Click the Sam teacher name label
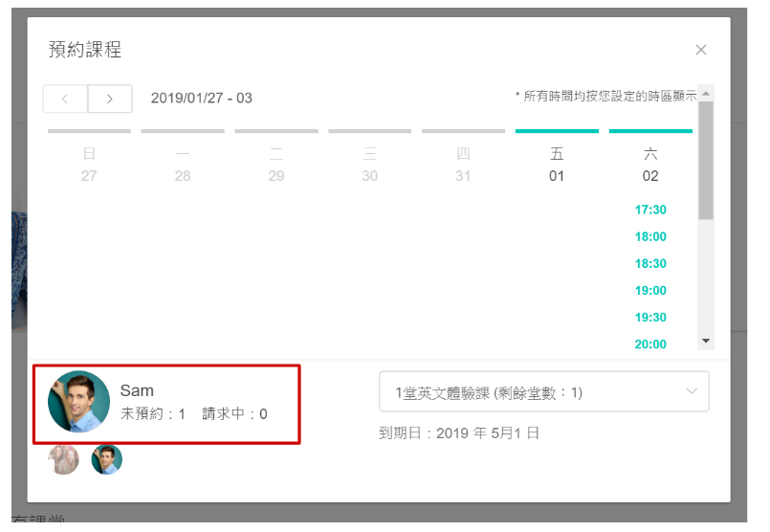 [x=137, y=390]
